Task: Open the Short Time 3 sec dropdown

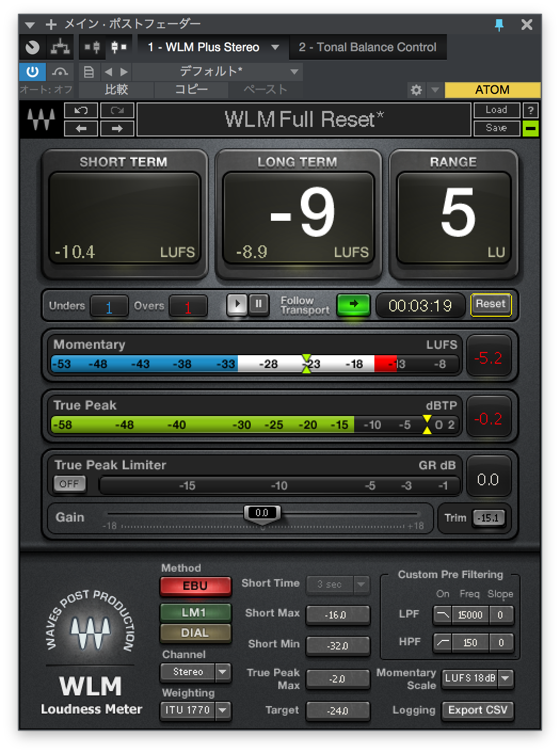Action: (338, 584)
